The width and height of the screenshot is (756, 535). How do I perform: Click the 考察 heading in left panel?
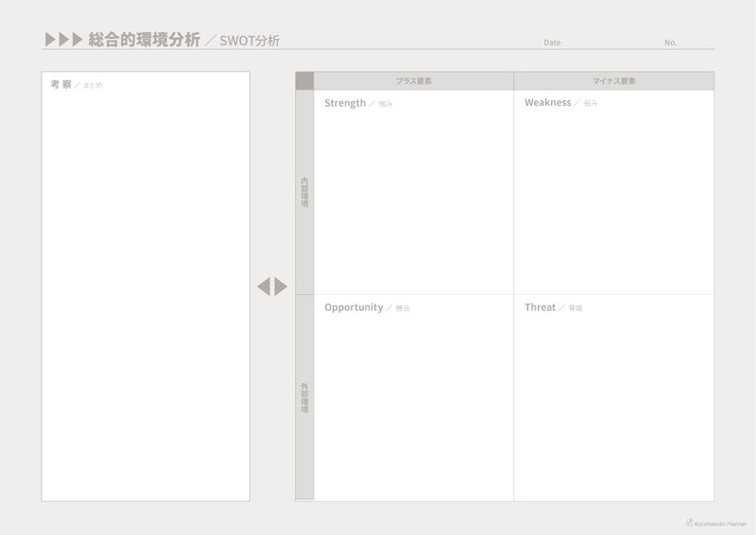[x=61, y=84]
